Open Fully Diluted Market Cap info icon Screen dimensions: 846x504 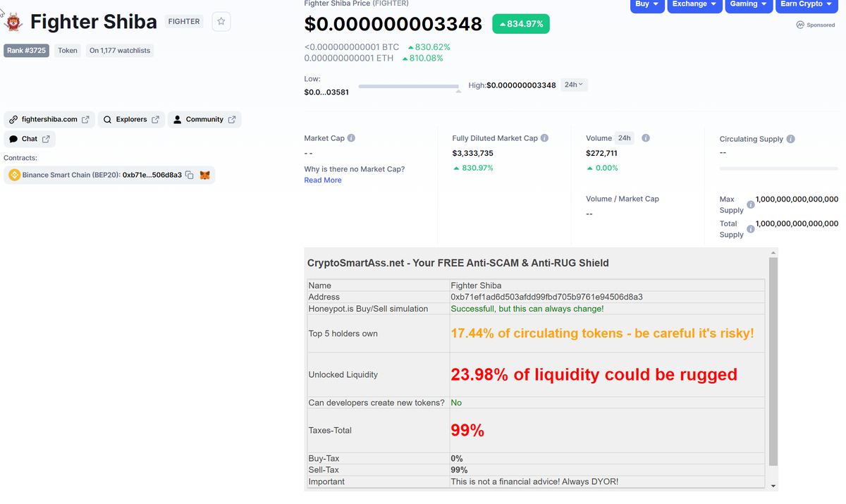click(x=544, y=138)
